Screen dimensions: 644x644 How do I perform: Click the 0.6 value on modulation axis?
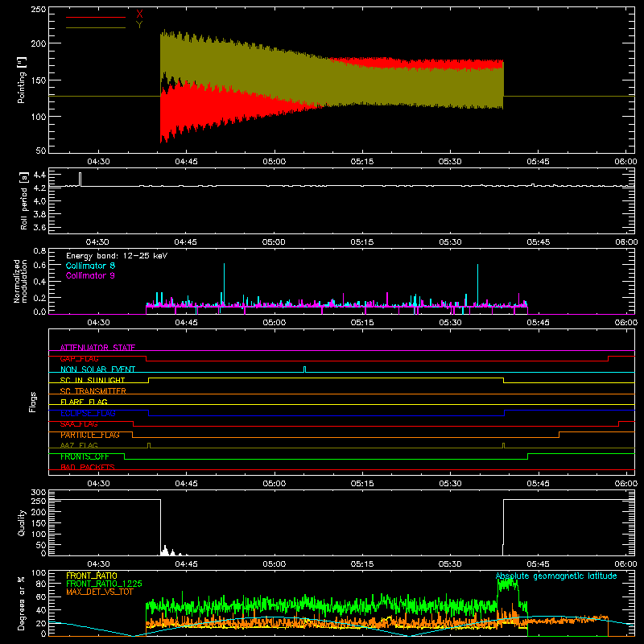[39, 266]
